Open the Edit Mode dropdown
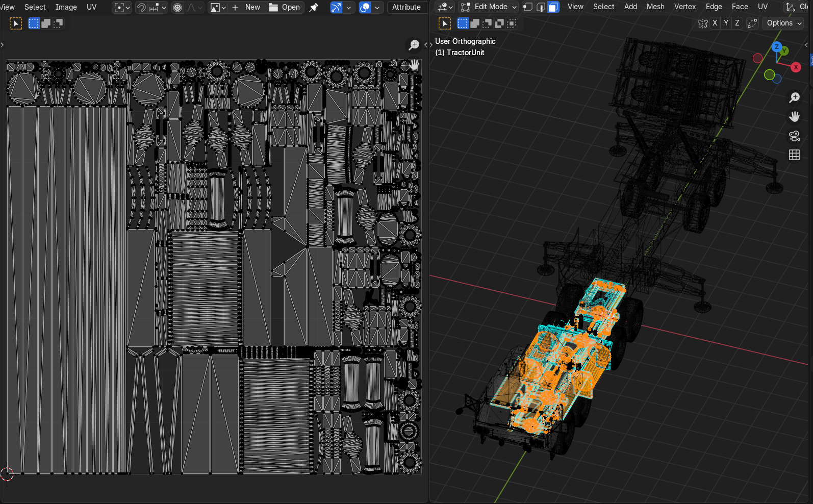The image size is (813, 504). 489,7
